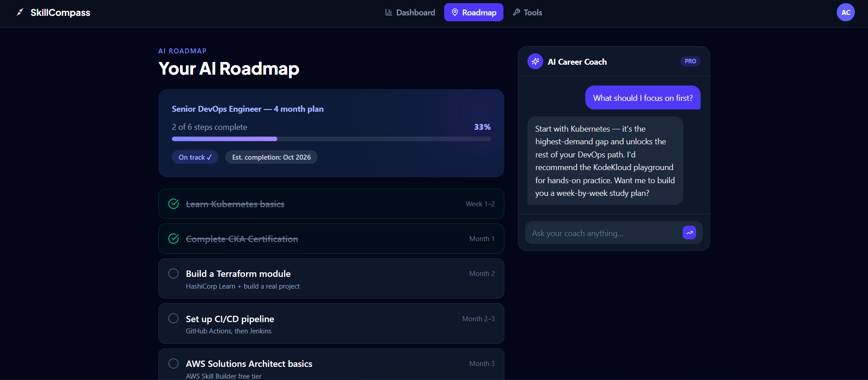Mark Set up CI/CD pipeline complete
The width and height of the screenshot is (868, 380).
point(173,318)
